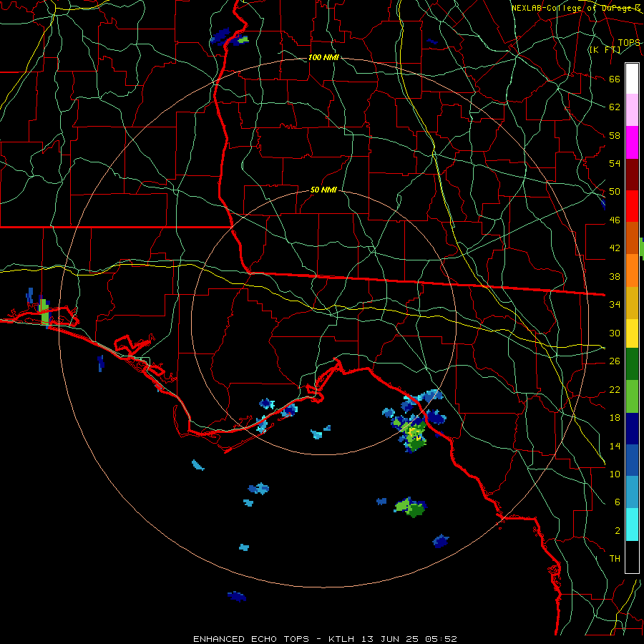The image size is (644, 644).
Task: Click the legend value "18"
Action: coord(615,418)
